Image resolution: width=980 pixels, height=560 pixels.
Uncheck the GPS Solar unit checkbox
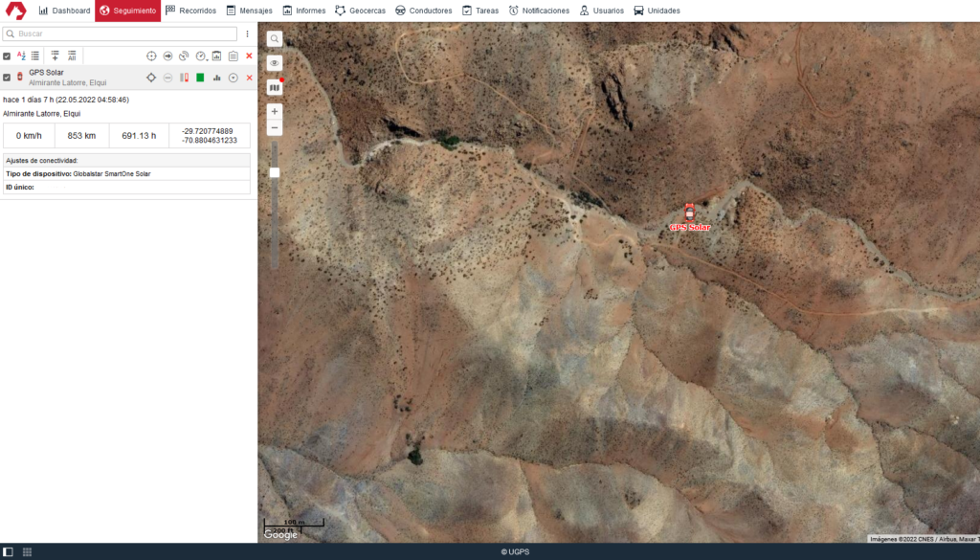point(7,78)
